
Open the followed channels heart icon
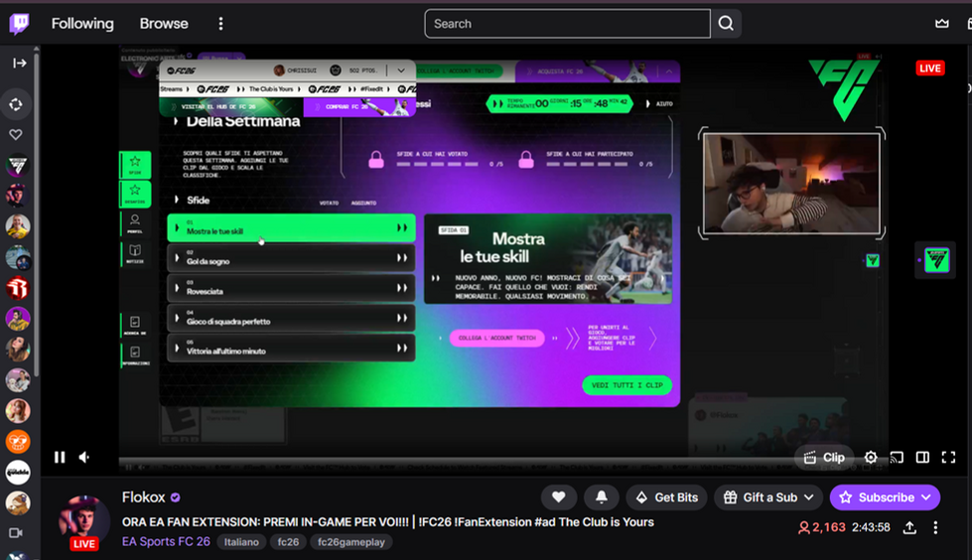[x=16, y=134]
